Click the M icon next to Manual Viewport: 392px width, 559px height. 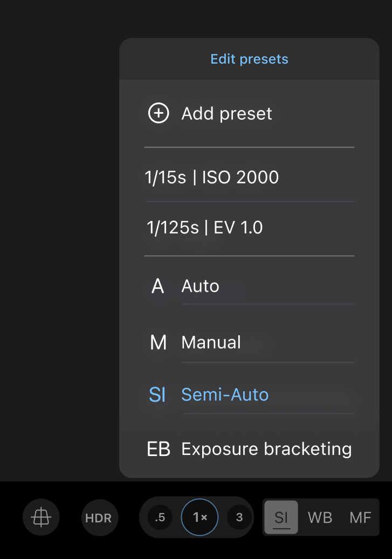158,342
